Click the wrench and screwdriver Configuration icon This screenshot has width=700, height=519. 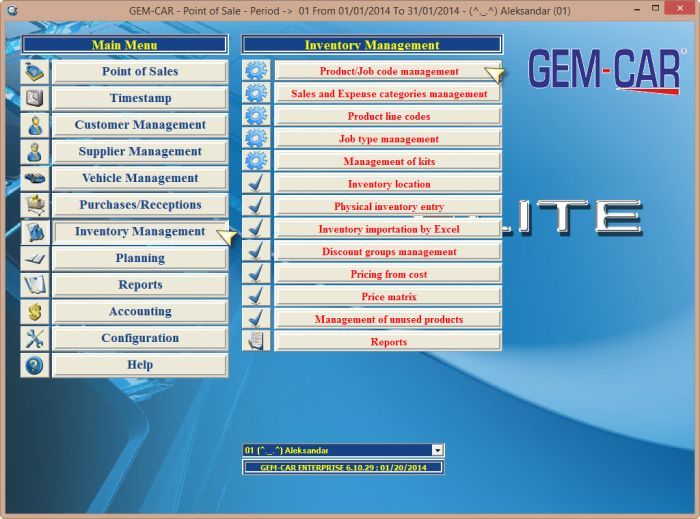35,338
